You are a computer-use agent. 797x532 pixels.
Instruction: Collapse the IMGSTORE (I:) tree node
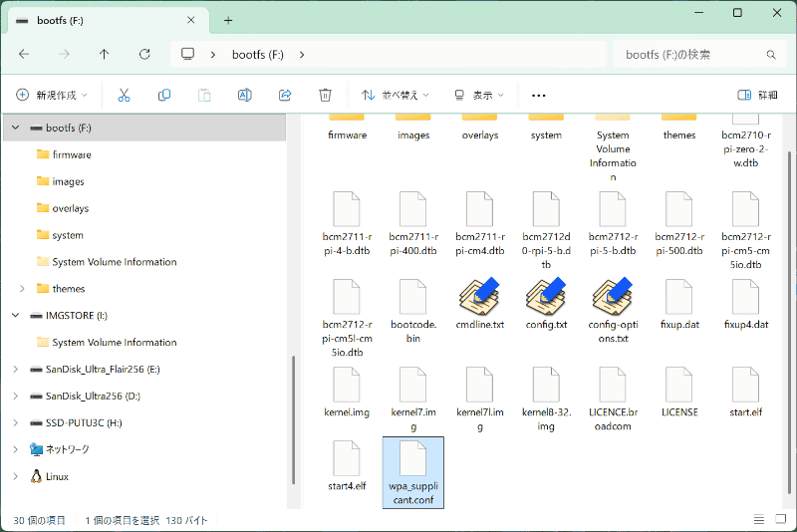pos(16,315)
